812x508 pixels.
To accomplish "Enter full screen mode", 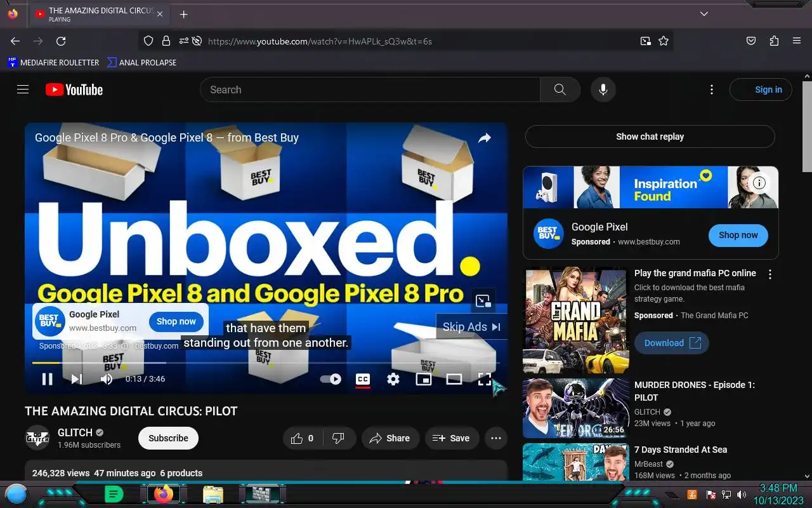I will click(485, 379).
